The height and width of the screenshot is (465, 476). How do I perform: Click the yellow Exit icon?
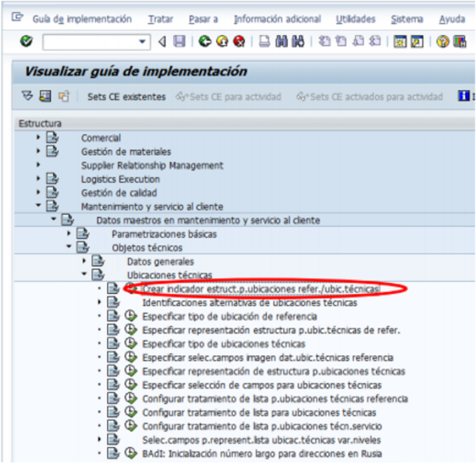(x=222, y=41)
